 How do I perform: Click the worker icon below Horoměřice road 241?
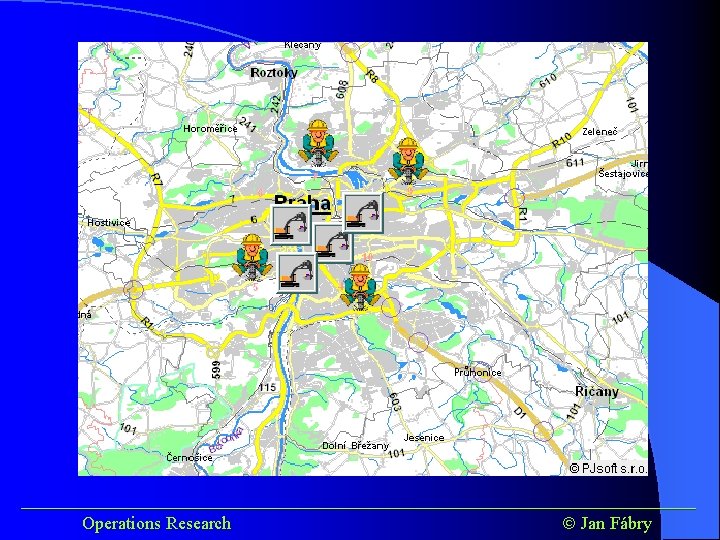click(x=318, y=142)
